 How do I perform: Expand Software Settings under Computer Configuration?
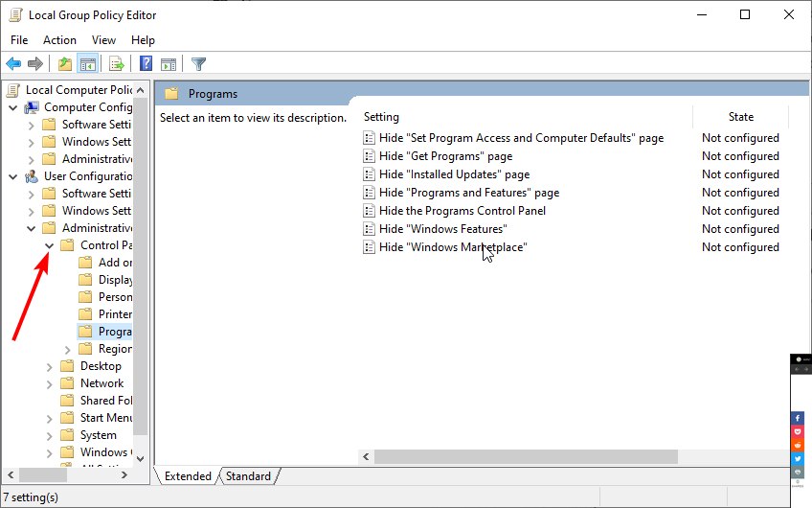(31, 125)
